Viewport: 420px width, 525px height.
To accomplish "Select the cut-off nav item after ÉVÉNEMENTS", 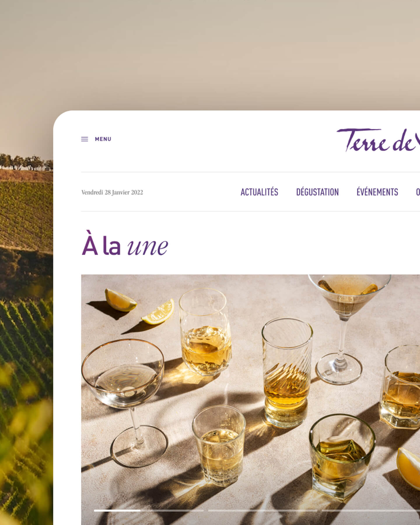I will click(x=418, y=192).
